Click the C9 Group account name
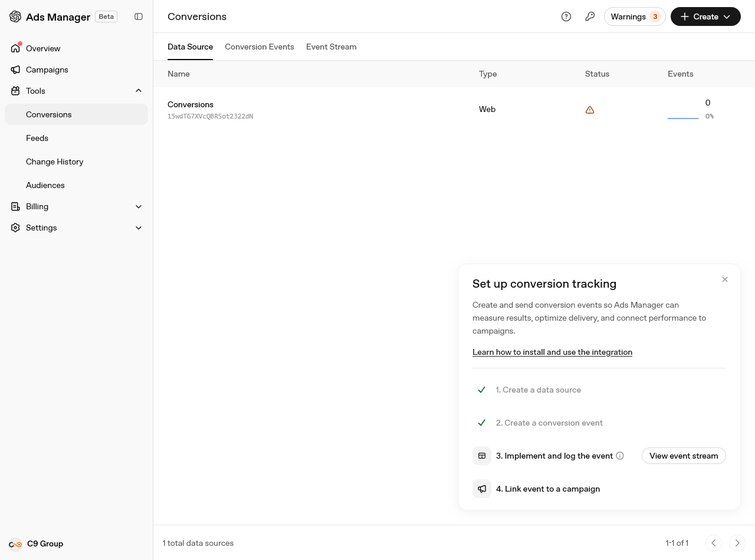 pyautogui.click(x=45, y=543)
